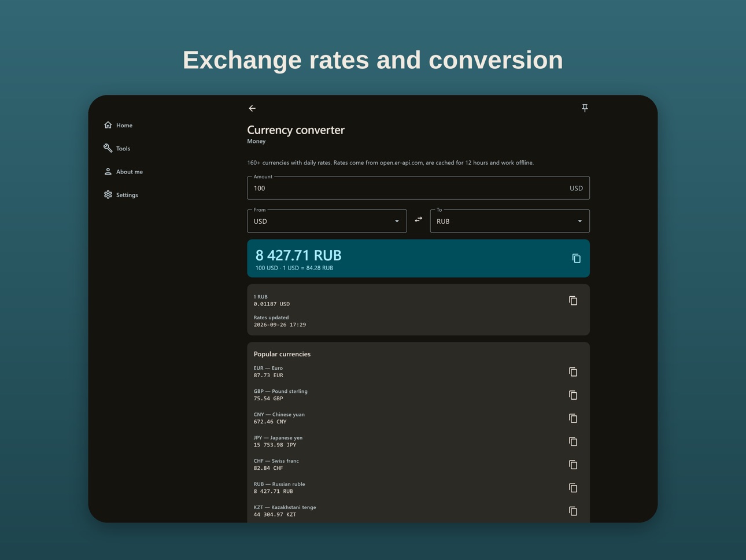Select the 44 304.97 KZT amount
Image resolution: width=746 pixels, height=560 pixels.
[x=275, y=514]
